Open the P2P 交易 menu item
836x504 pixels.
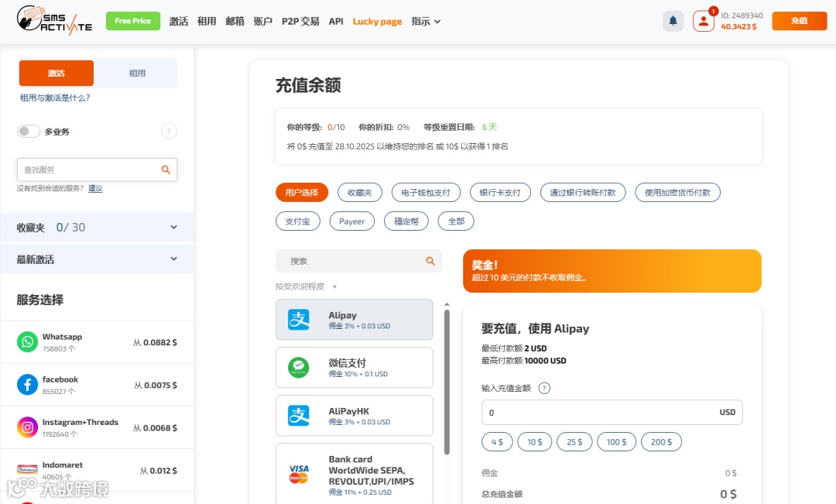[300, 22]
